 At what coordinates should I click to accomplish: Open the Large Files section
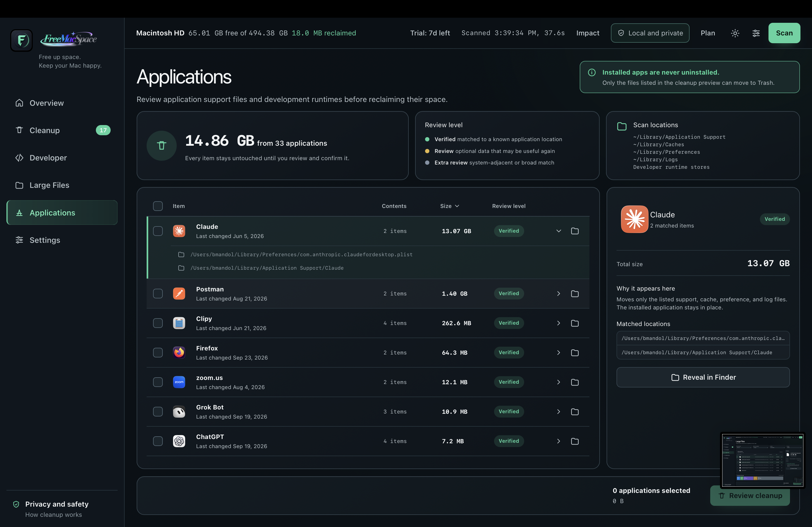click(62, 185)
